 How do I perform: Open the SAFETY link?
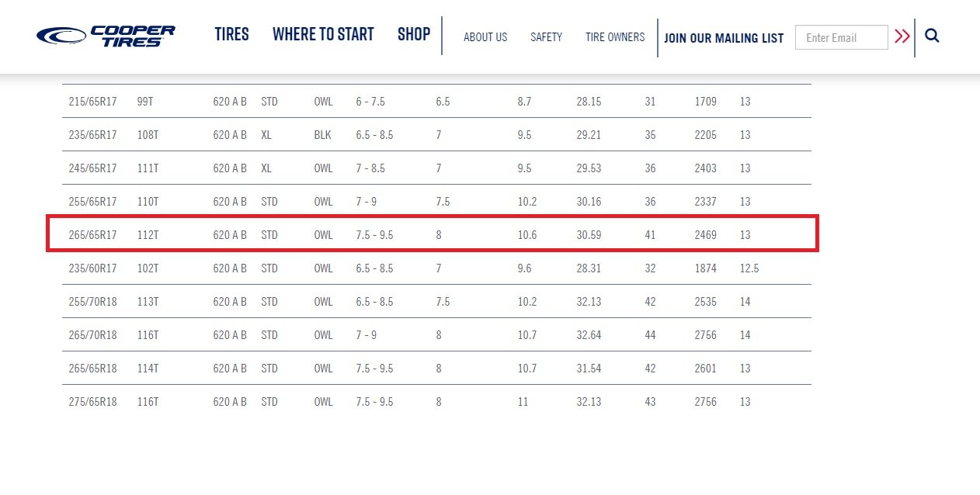point(547,37)
